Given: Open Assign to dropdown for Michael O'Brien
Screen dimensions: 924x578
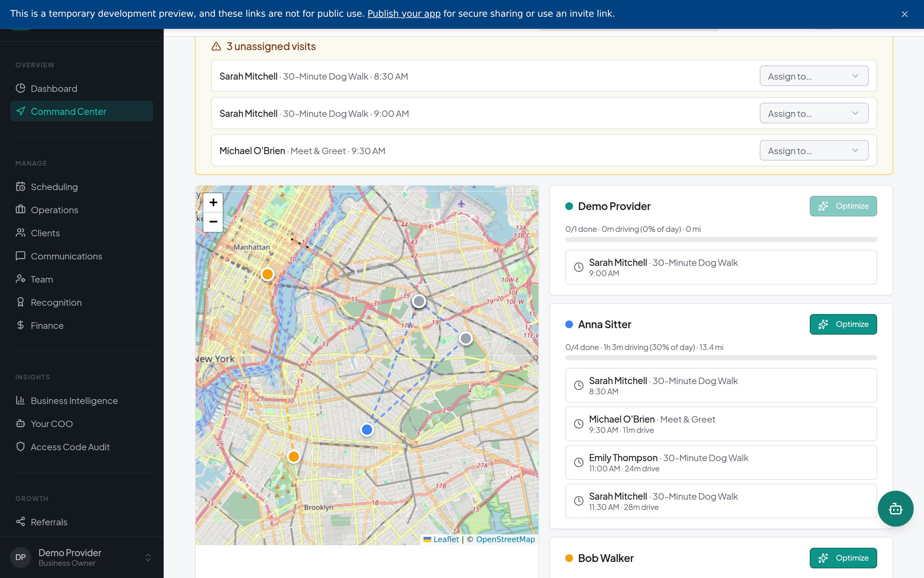Looking at the screenshot, I should [x=814, y=151].
